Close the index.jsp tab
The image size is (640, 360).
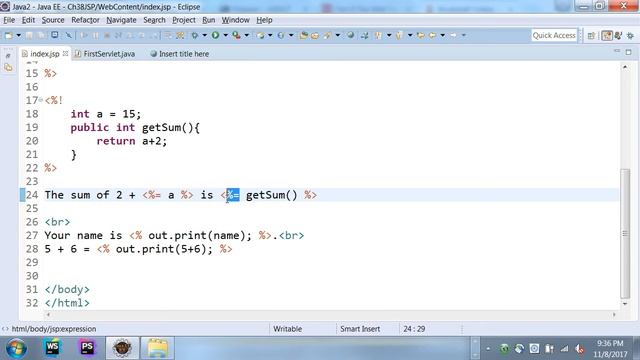(x=65, y=53)
